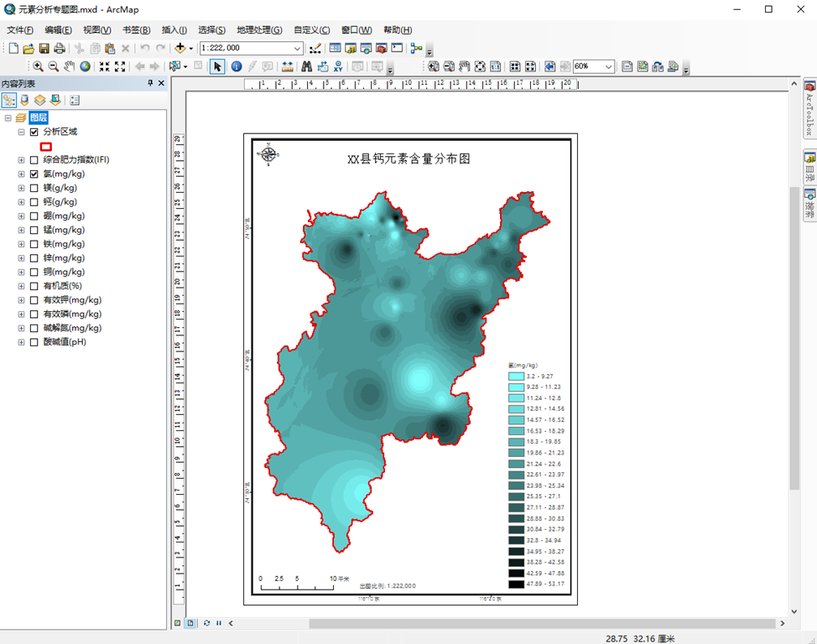The height and width of the screenshot is (644, 817).
Task: Click the Fixed Zoom In icon
Action: pyautogui.click(x=105, y=66)
